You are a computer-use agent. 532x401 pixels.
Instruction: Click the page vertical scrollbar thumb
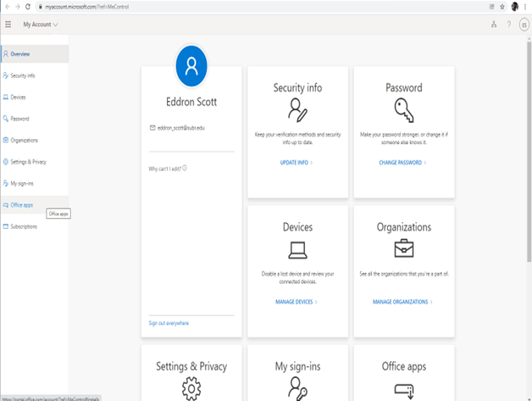tap(529, 152)
